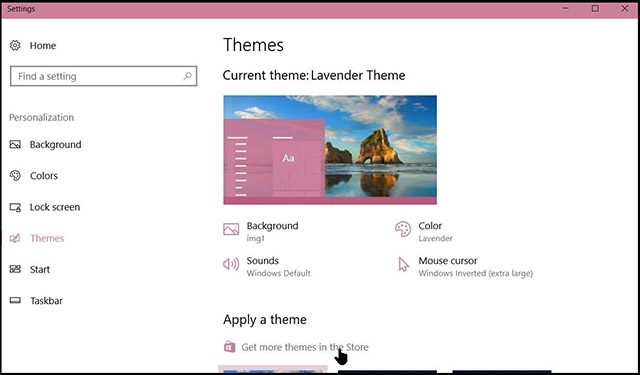The height and width of the screenshot is (375, 640).
Task: Click the Sounds speaker icon
Action: pyautogui.click(x=231, y=264)
